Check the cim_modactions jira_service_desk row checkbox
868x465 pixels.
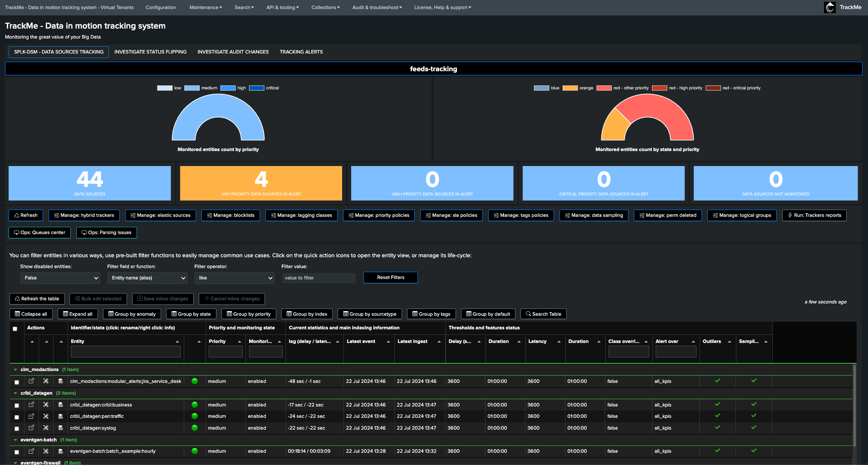point(17,382)
